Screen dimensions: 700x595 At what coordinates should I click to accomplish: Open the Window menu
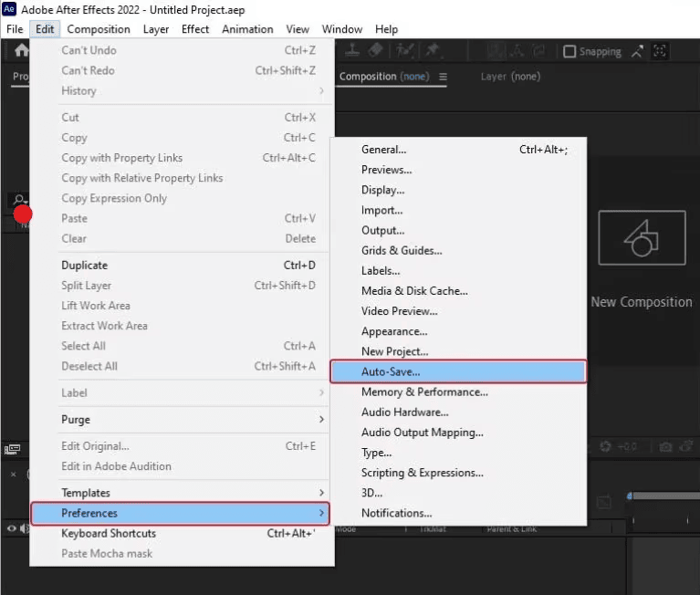click(342, 29)
